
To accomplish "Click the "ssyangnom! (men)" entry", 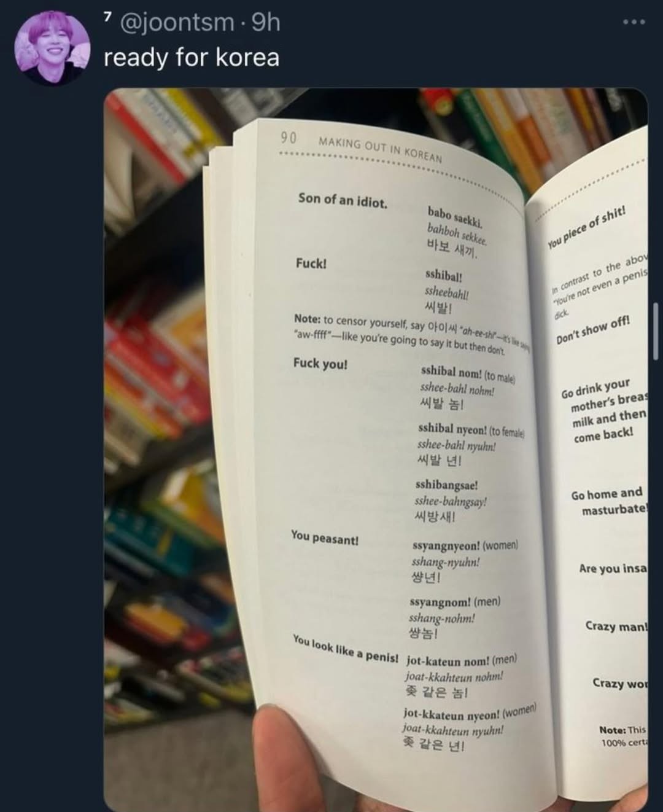I will pos(455,602).
